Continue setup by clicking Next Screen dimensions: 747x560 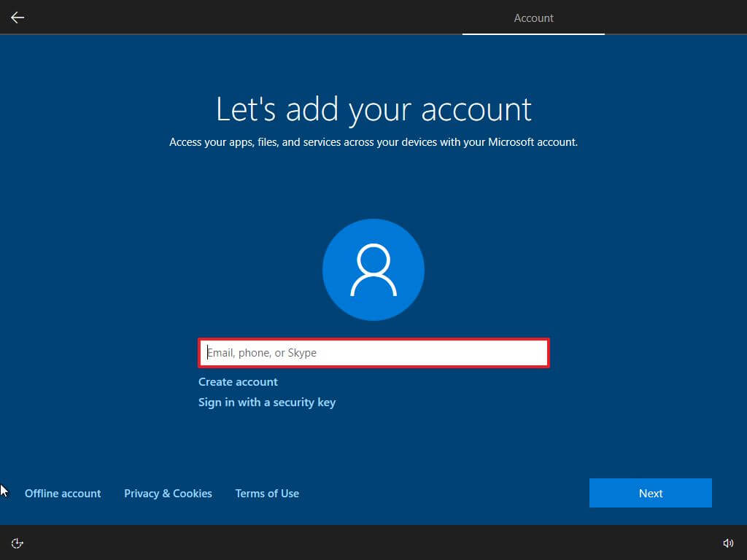coord(650,493)
